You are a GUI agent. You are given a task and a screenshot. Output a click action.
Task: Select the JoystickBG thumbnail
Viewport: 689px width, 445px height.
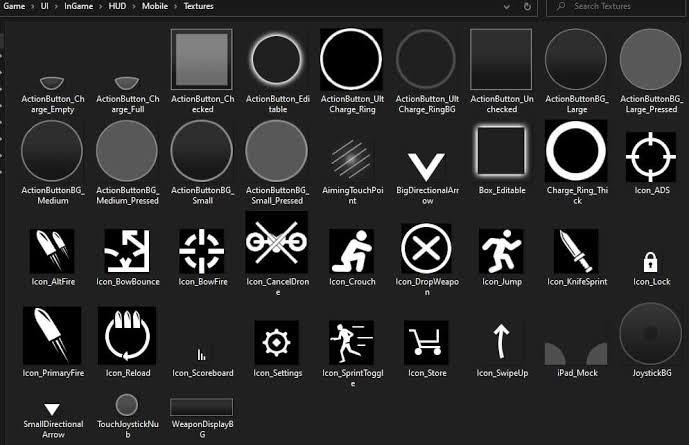point(651,336)
